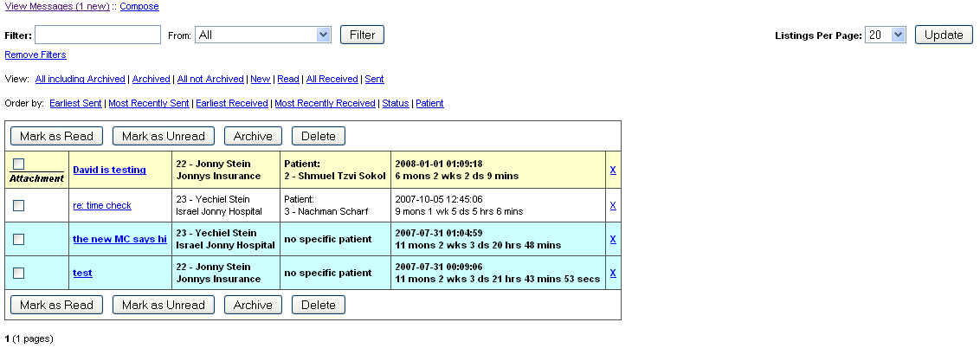Click X link on the 'test' message row
Viewport: 980px width, 348px height.
(613, 273)
